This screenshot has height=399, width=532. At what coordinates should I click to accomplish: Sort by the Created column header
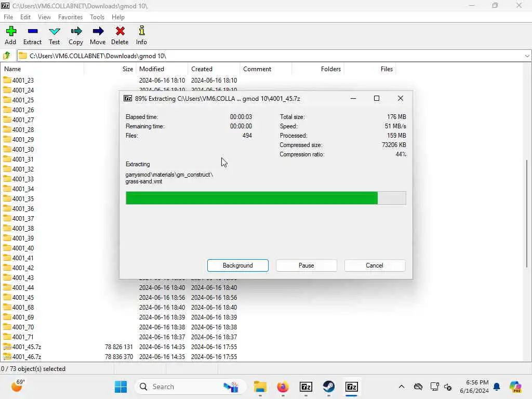pyautogui.click(x=214, y=69)
